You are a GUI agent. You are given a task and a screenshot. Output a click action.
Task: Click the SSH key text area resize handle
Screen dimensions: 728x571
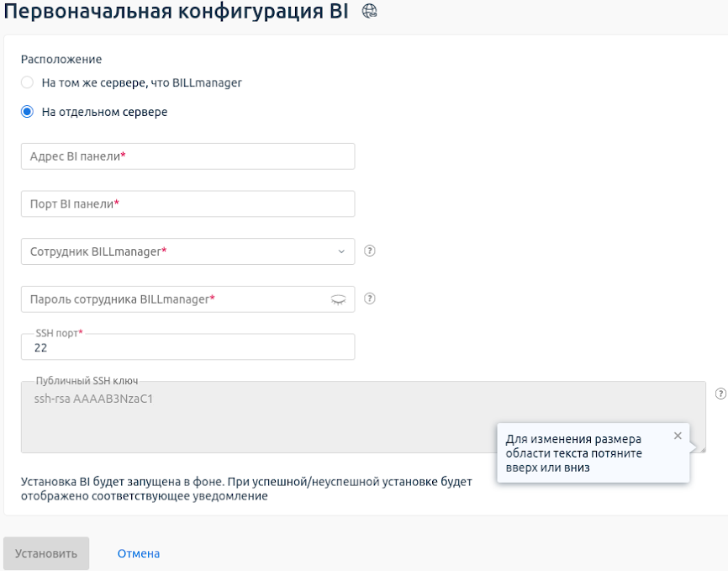pyautogui.click(x=701, y=448)
